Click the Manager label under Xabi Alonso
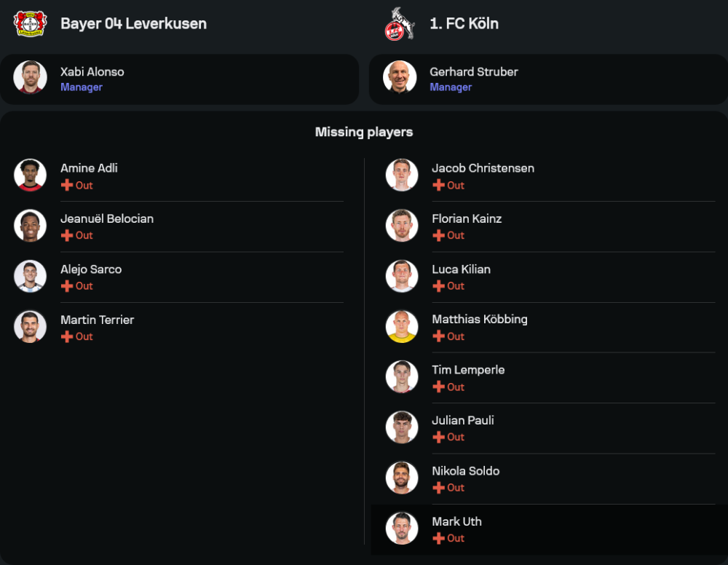This screenshot has height=565, width=728. click(82, 87)
